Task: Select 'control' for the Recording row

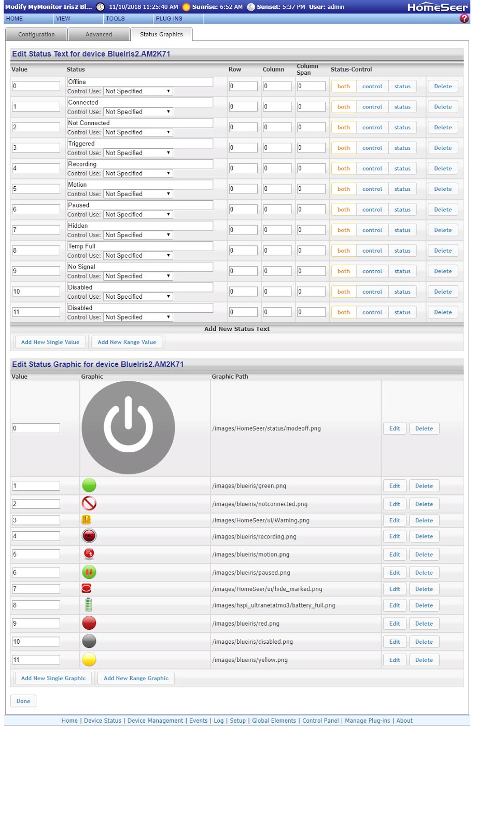Action: coord(372,169)
